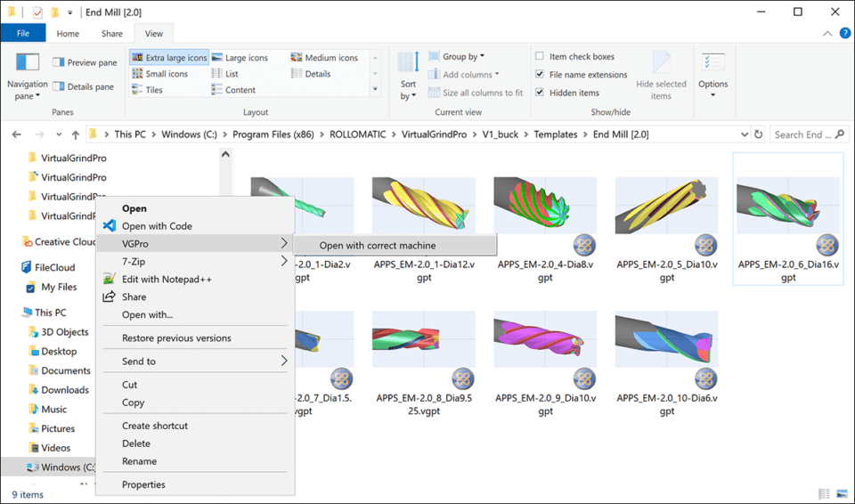Click Templates in the address path
The image size is (855, 504).
555,134
